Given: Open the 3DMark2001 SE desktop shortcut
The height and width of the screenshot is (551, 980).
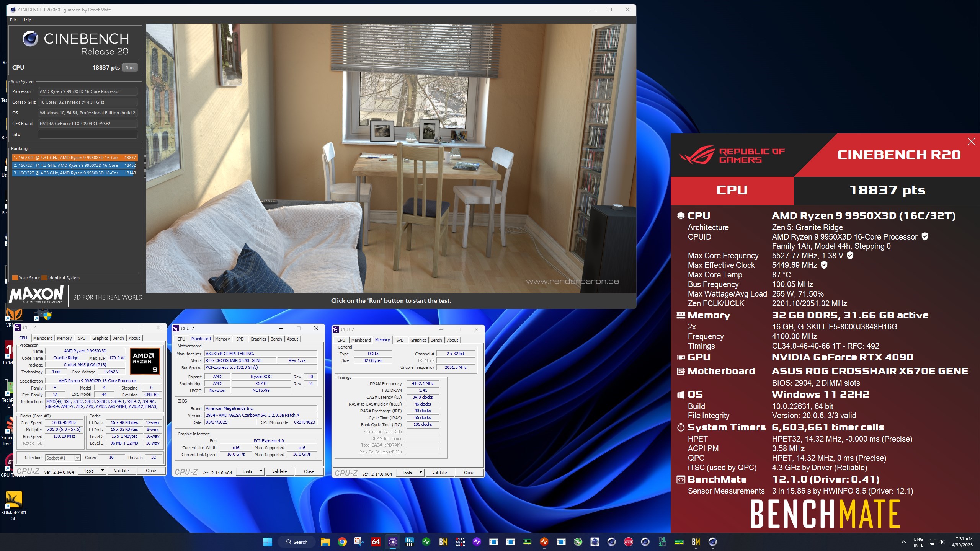Looking at the screenshot, I should pyautogui.click(x=14, y=505).
